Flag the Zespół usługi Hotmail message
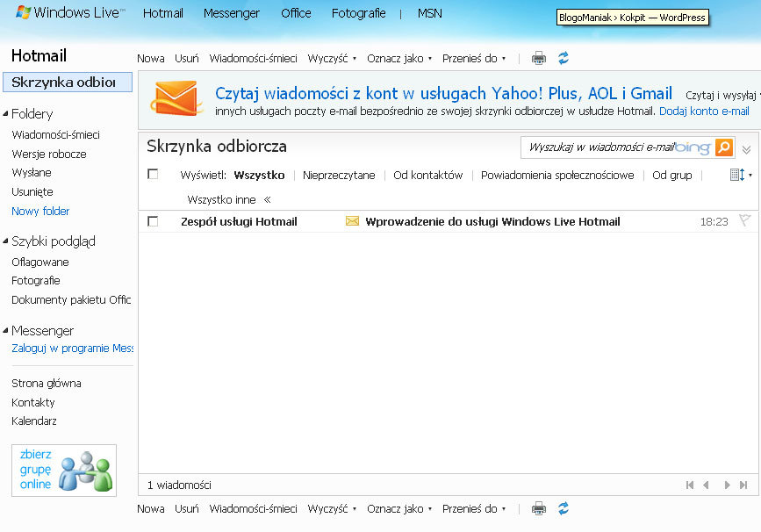 pyautogui.click(x=744, y=220)
